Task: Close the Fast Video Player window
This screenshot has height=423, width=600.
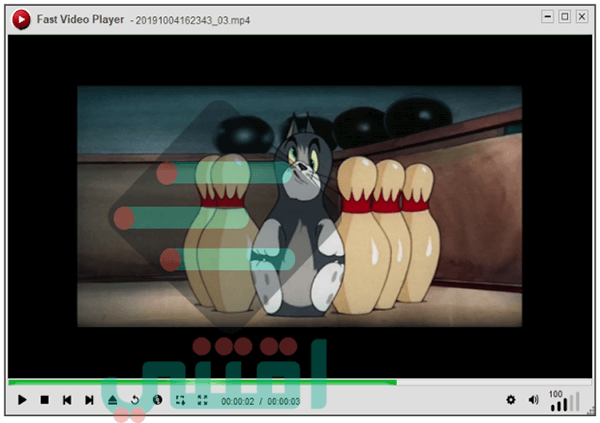Action: point(582,16)
